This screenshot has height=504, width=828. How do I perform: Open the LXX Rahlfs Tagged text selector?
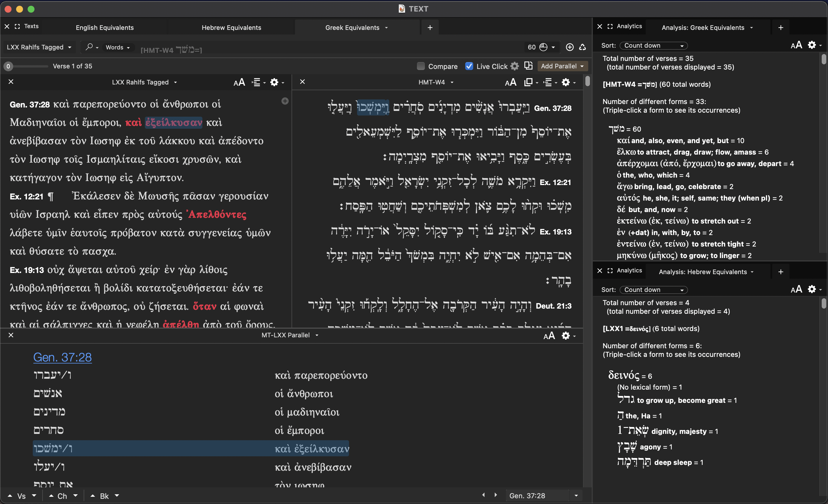tap(39, 47)
